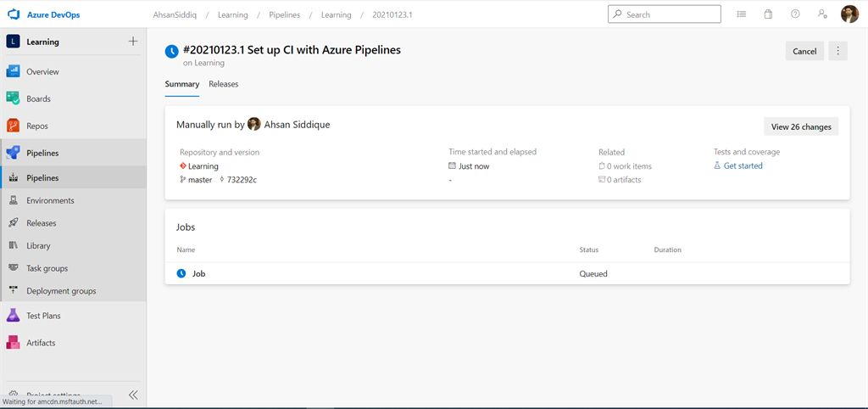Viewport: 868px width, 409px height.
Task: Switch to the Releases tab
Action: point(224,84)
